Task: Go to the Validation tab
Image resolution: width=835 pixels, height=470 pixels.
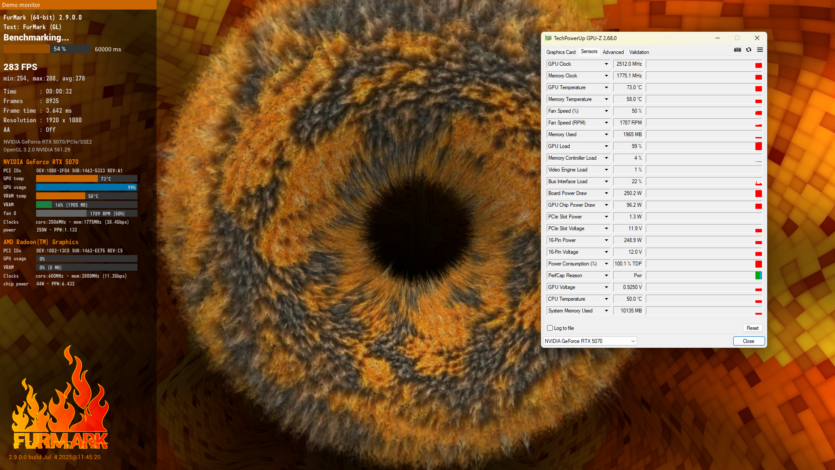Action: (x=639, y=52)
